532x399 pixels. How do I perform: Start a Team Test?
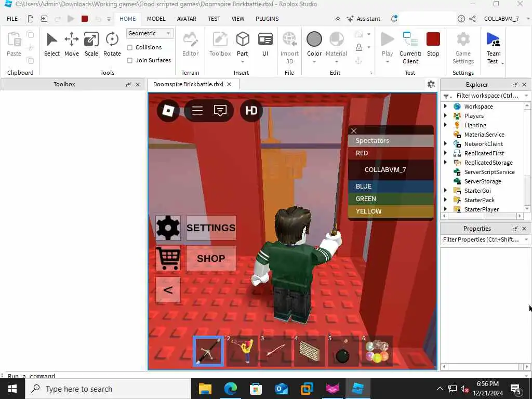[x=493, y=47]
